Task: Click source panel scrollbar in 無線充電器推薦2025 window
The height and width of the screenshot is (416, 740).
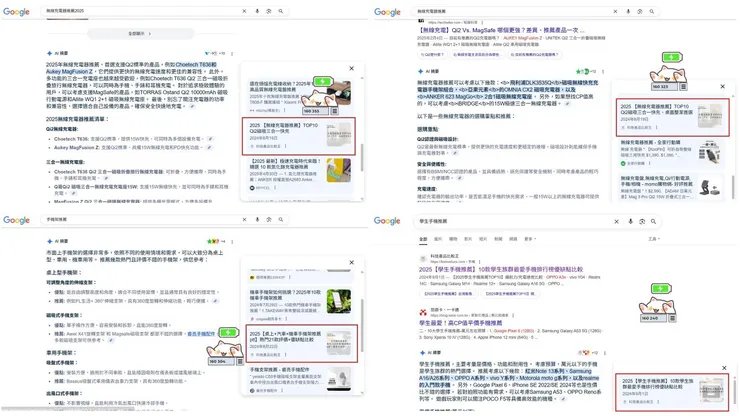Action: pyautogui.click(x=362, y=157)
